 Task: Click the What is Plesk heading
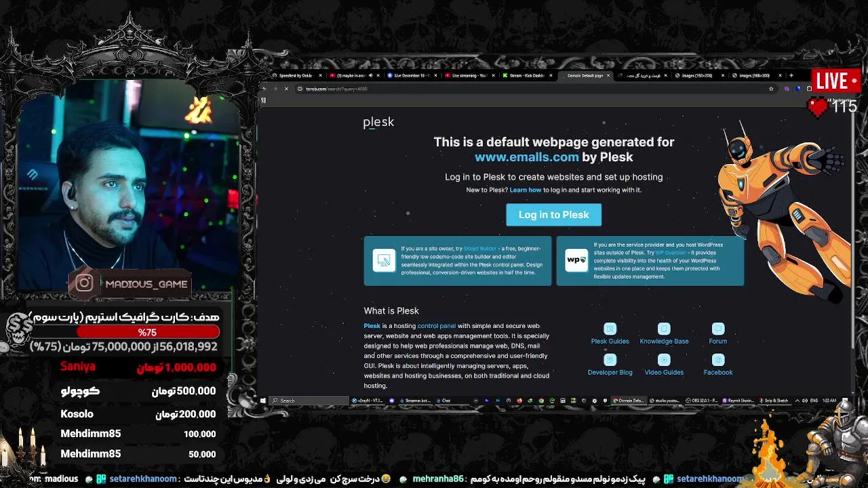point(391,311)
